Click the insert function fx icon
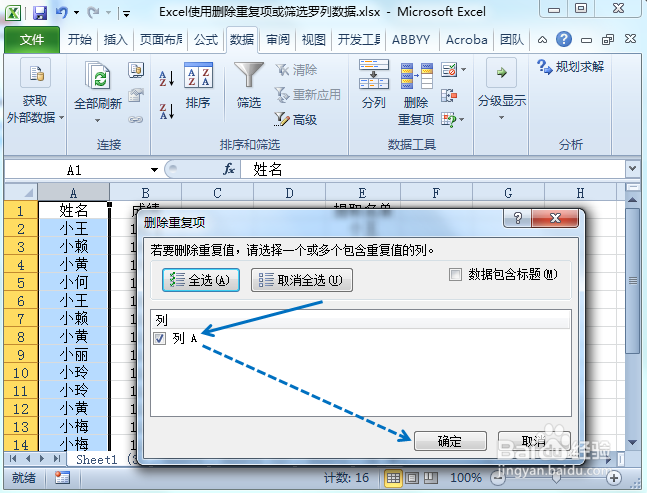The width and height of the screenshot is (647, 493). coord(229,169)
